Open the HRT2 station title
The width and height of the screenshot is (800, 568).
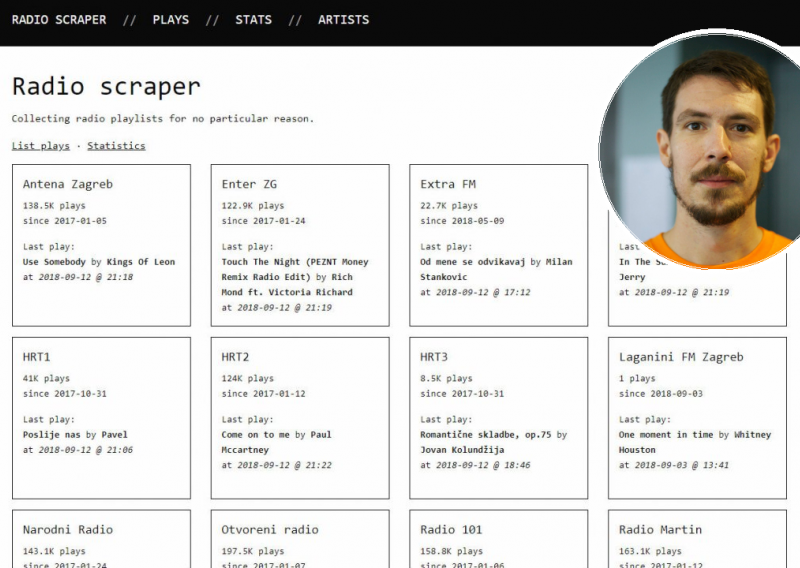pos(235,357)
